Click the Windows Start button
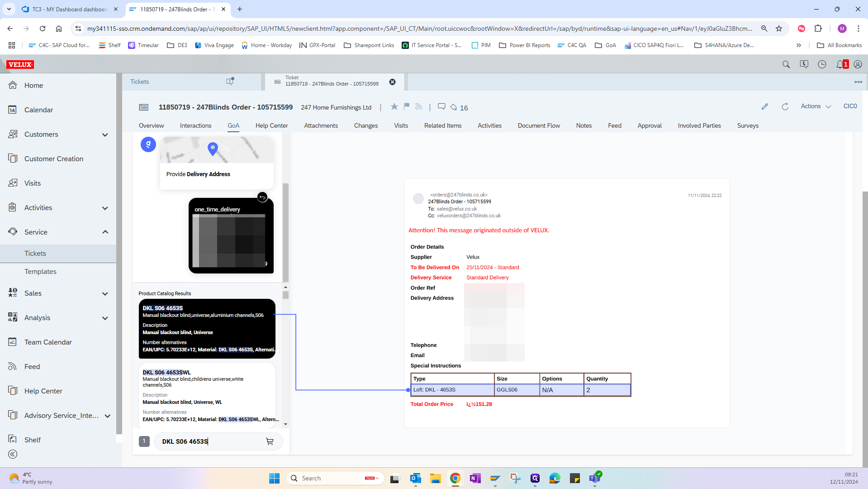The height and width of the screenshot is (489, 868). [x=274, y=478]
